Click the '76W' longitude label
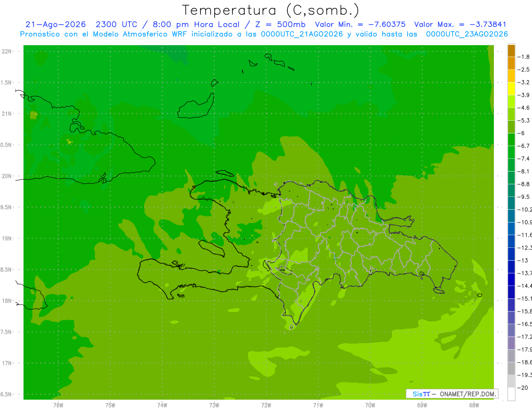Screen dimensions: 532x411 click(x=58, y=405)
